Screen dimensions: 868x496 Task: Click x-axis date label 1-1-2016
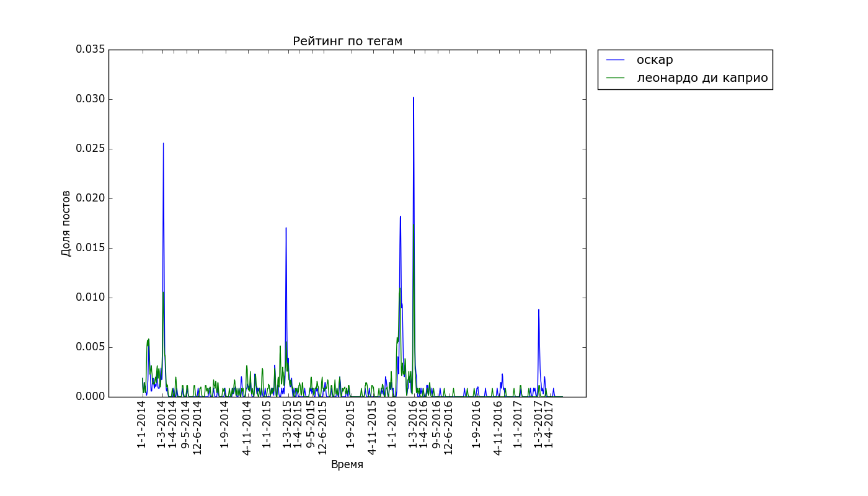point(392,423)
